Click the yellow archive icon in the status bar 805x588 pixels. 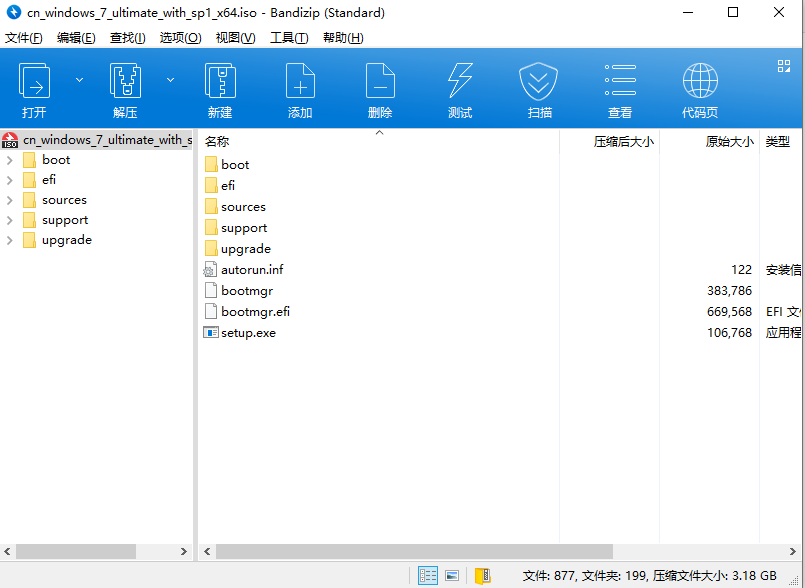(483, 576)
